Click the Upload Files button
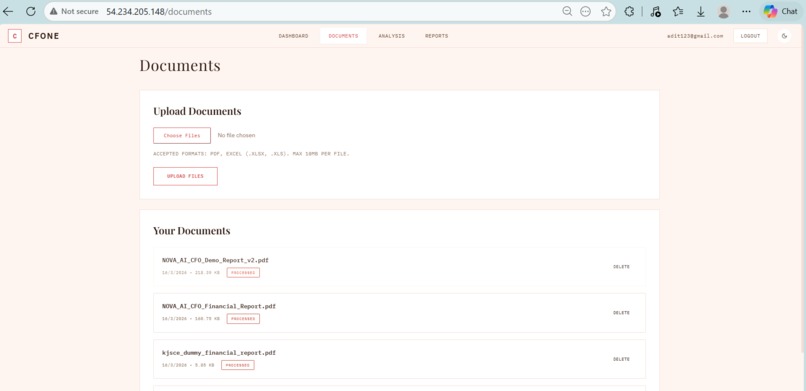This screenshot has width=806, height=391. [185, 176]
